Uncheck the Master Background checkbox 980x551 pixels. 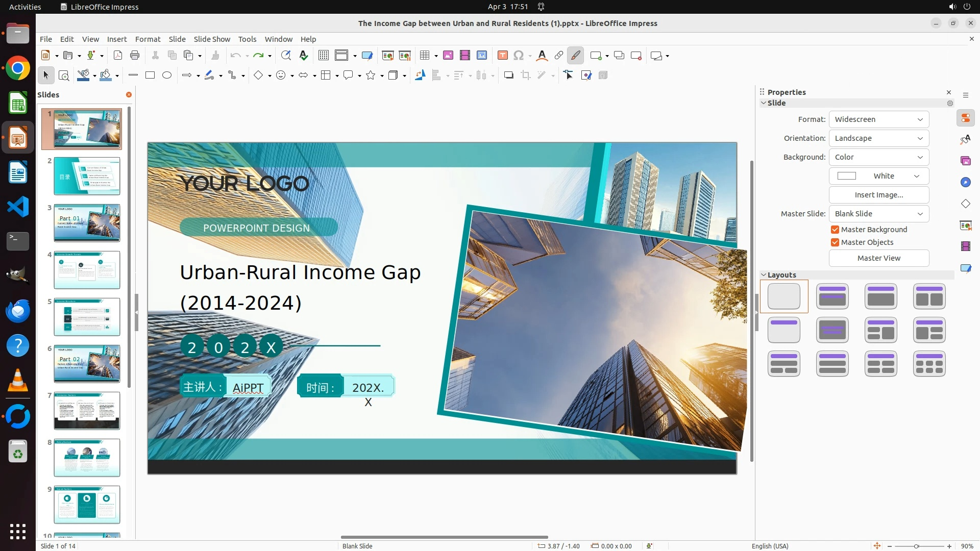(x=835, y=230)
